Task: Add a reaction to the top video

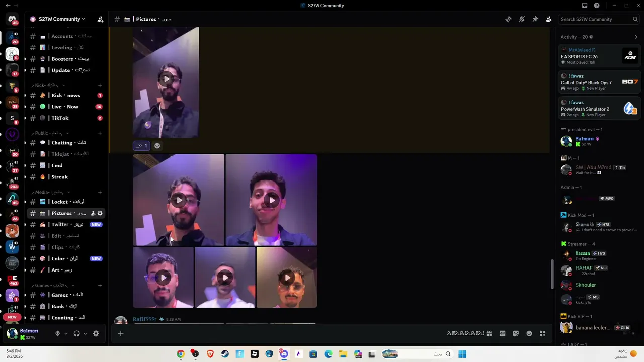Action: [157, 146]
